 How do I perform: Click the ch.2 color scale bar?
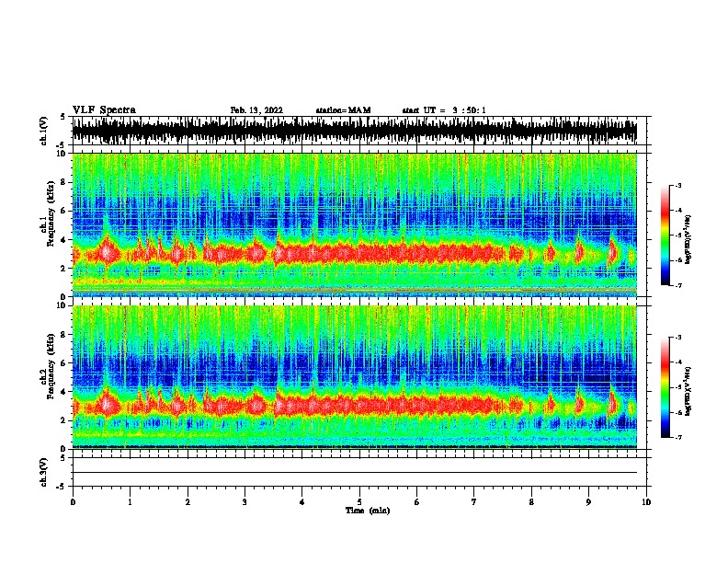point(665,387)
